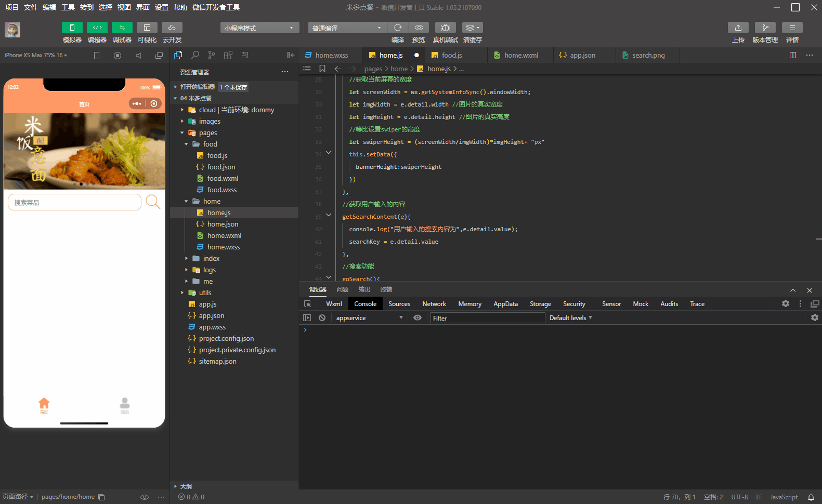
Task: Collapse the explorer sidebar panel
Action: click(291, 55)
